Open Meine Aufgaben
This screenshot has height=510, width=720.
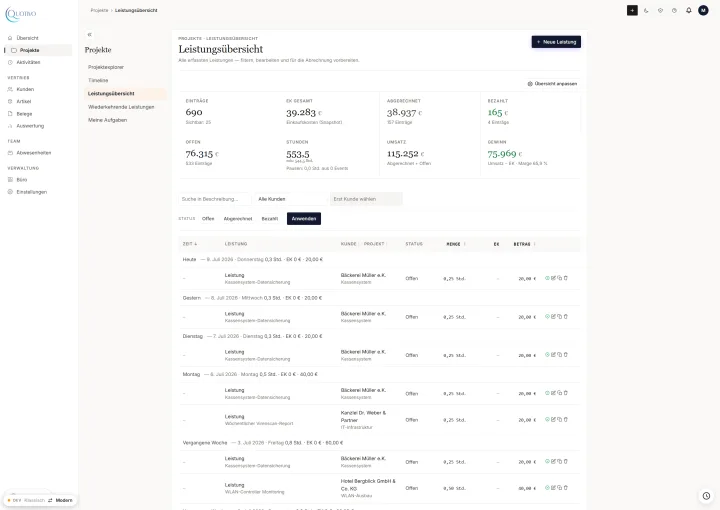(x=107, y=120)
